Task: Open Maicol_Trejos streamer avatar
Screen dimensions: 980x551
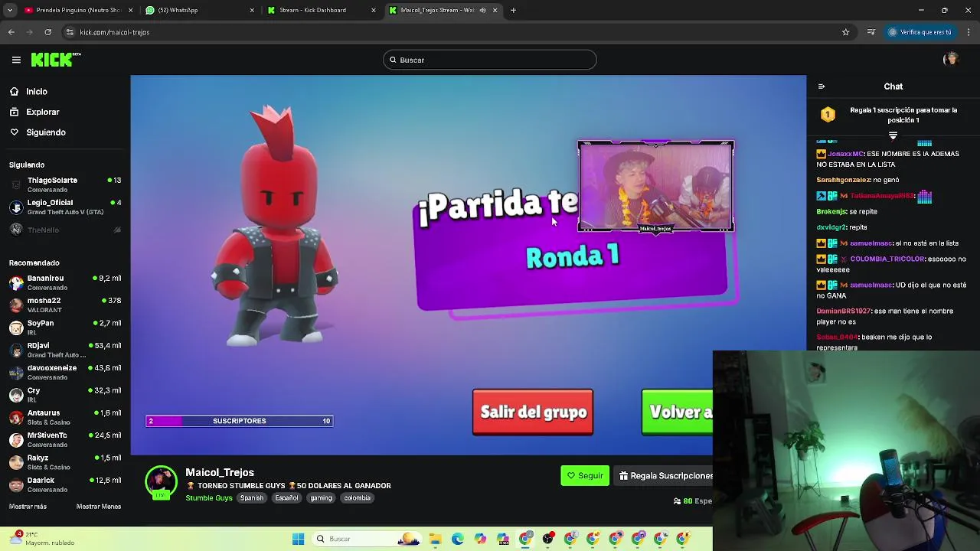Action: (x=161, y=482)
